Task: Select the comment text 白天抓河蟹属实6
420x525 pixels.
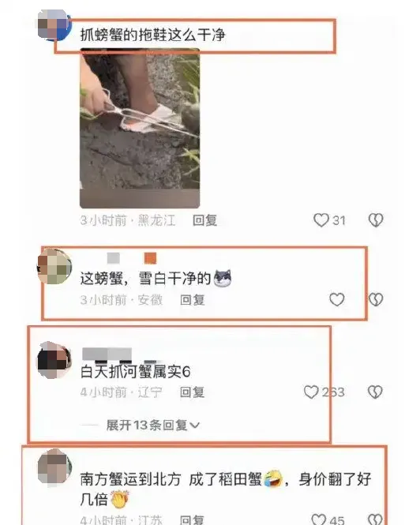Action: (135, 372)
